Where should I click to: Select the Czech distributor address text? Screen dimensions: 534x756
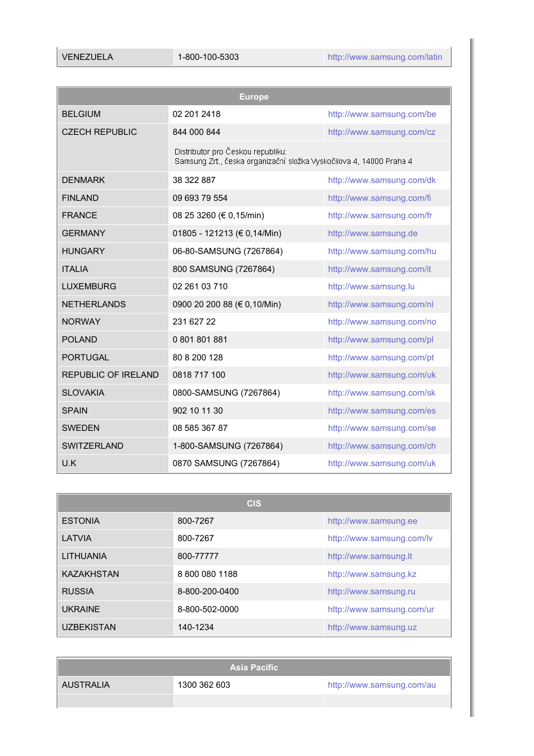293,157
